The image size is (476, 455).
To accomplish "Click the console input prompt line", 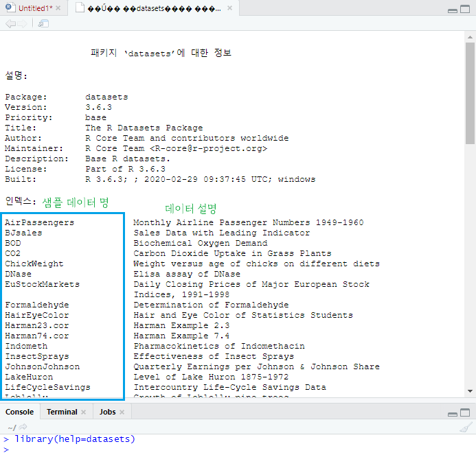I will (237, 450).
